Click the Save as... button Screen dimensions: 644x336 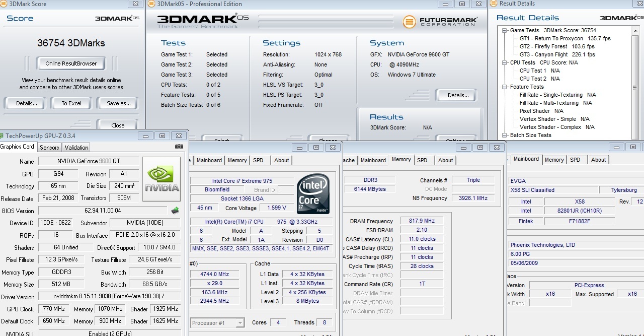point(119,103)
